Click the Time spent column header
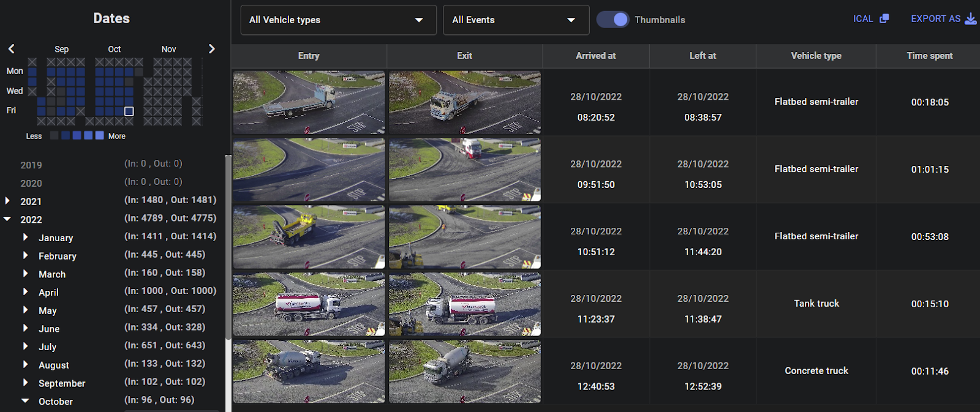Image resolution: width=980 pixels, height=412 pixels. tap(929, 56)
